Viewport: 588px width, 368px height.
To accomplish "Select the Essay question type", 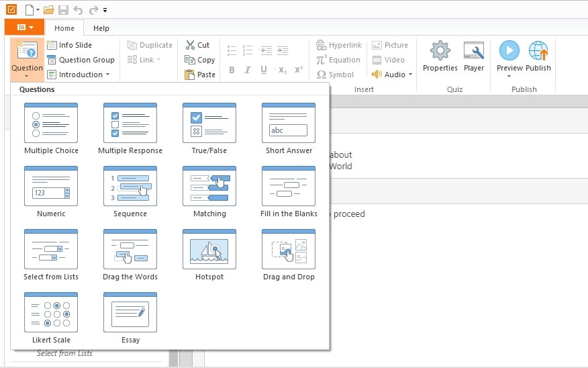I will (x=130, y=313).
